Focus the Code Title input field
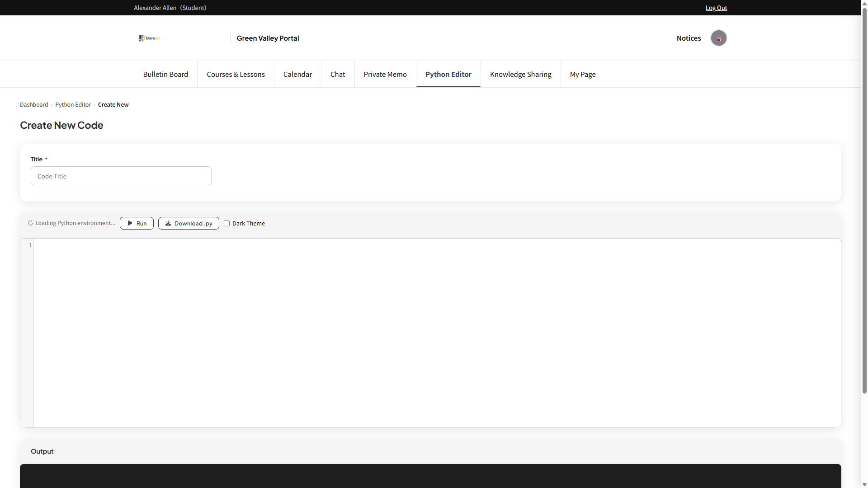Screen dimensions: 868x488 [121, 176]
